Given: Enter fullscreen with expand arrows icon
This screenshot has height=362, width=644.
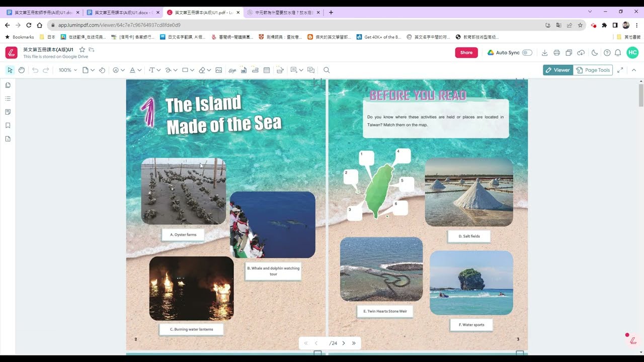Looking at the screenshot, I should coord(620,70).
